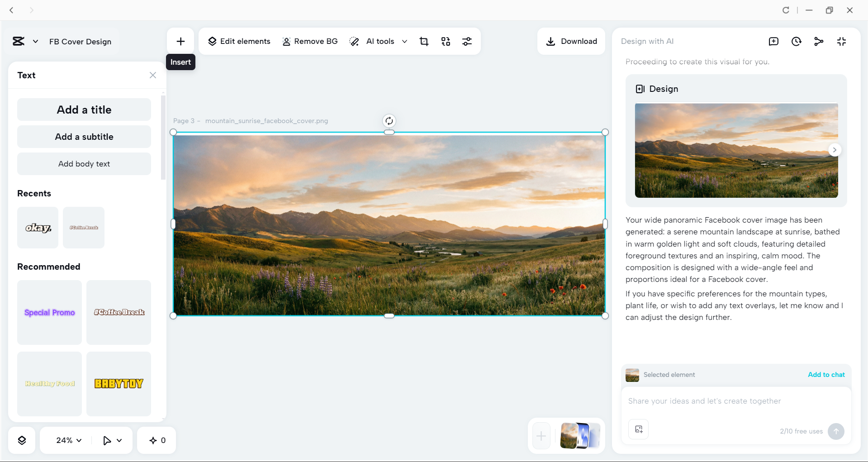Open the Replace element tool
Screen dimensions: 868x462
coord(446,41)
